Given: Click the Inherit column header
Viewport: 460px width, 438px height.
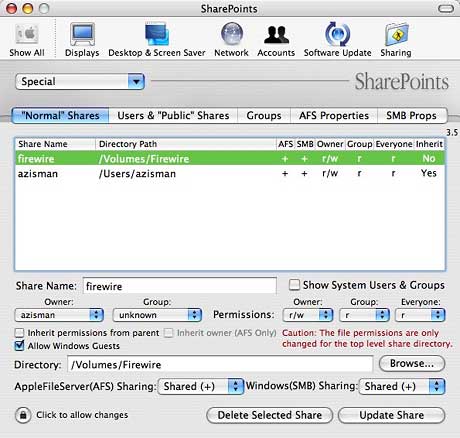Looking at the screenshot, I should (x=429, y=144).
